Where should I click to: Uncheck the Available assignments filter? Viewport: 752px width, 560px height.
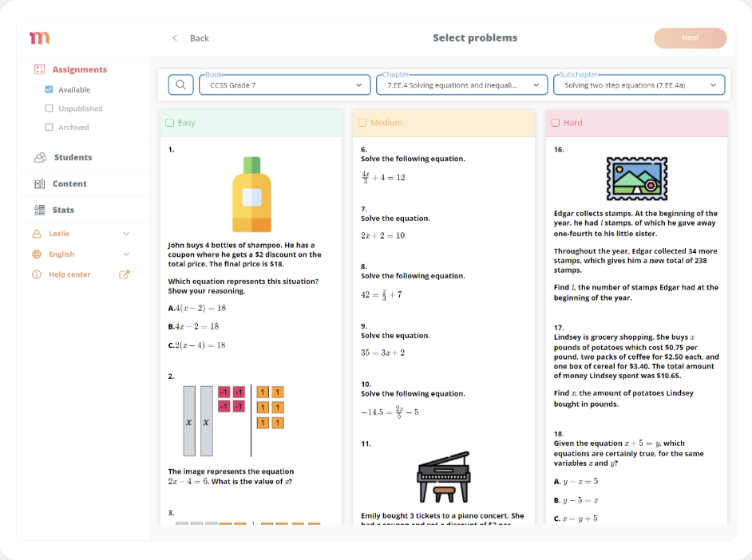(x=49, y=89)
